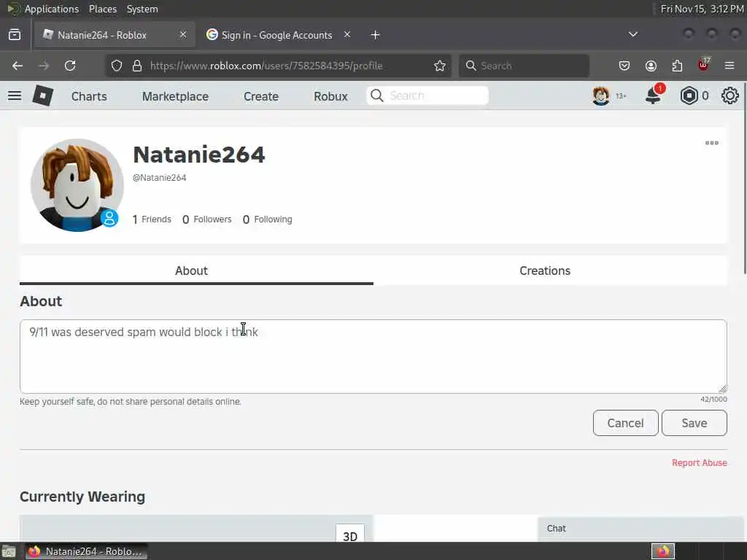
Task: Open the avatar headshot in Roblox navbar
Action: pyautogui.click(x=601, y=96)
